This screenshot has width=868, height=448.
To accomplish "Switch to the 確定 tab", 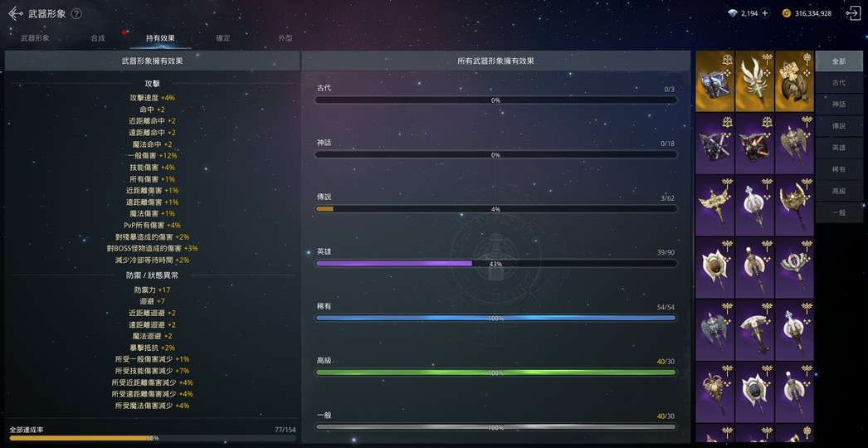I will pos(223,38).
